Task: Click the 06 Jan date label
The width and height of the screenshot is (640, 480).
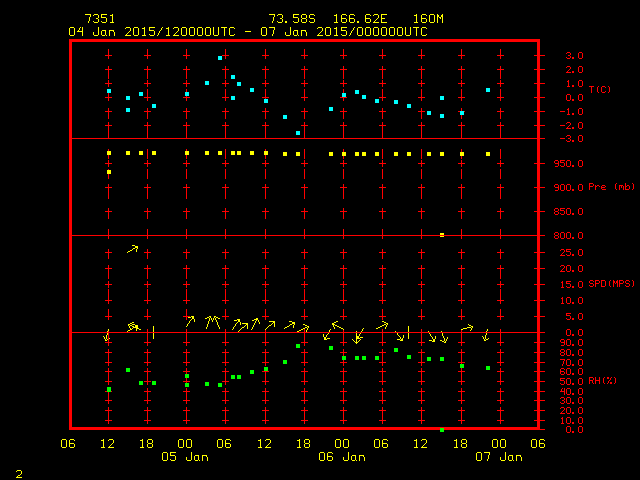Action: (341, 457)
